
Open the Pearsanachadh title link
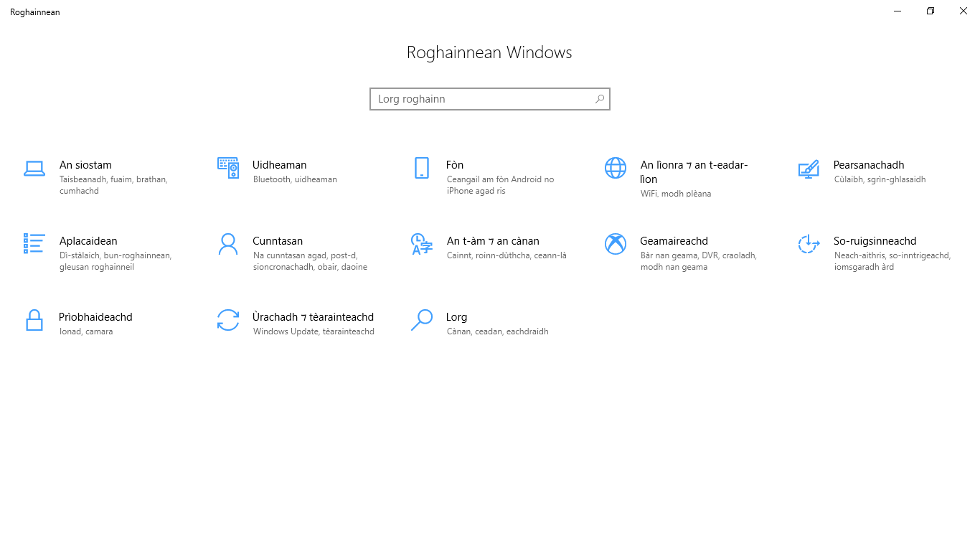[869, 165]
